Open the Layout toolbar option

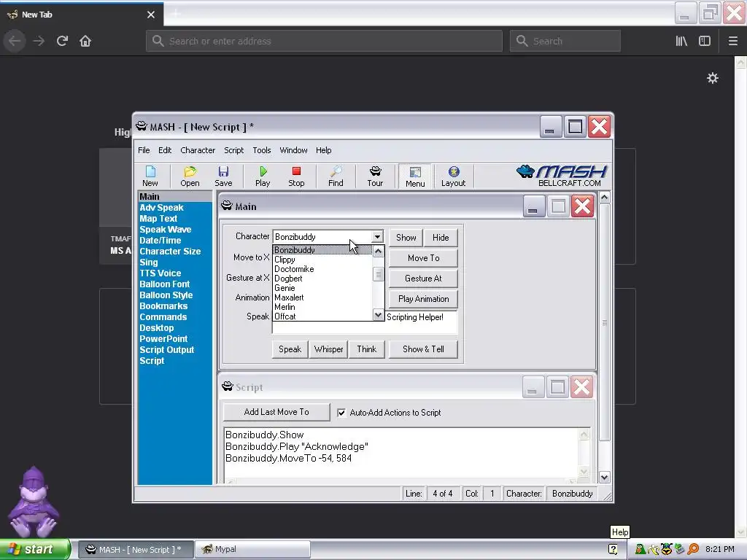(453, 176)
